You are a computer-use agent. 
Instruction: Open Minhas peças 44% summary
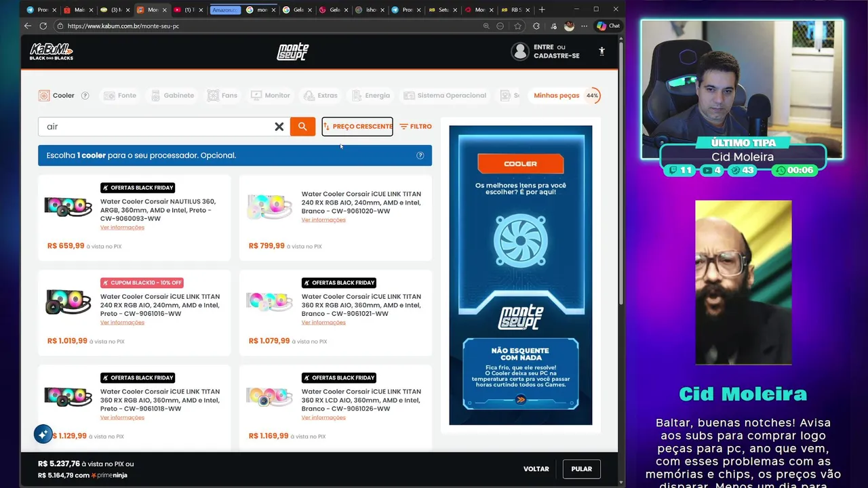click(x=566, y=96)
